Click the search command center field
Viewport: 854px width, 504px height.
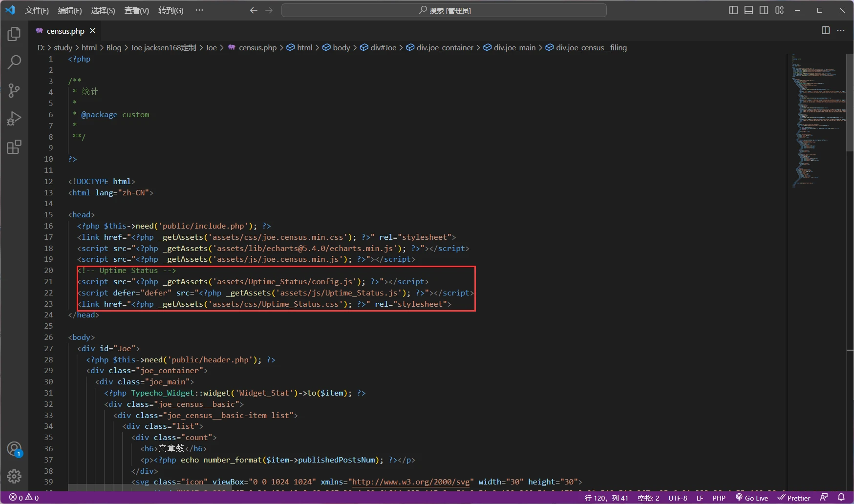(444, 10)
